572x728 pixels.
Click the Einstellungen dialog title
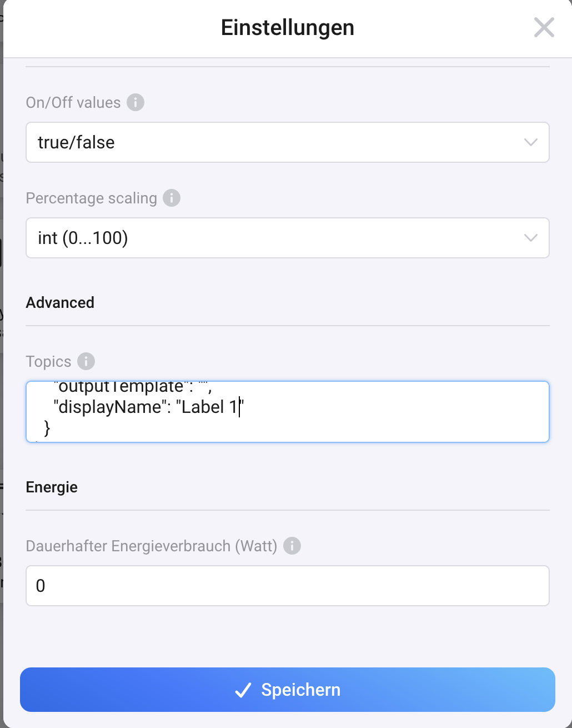287,27
